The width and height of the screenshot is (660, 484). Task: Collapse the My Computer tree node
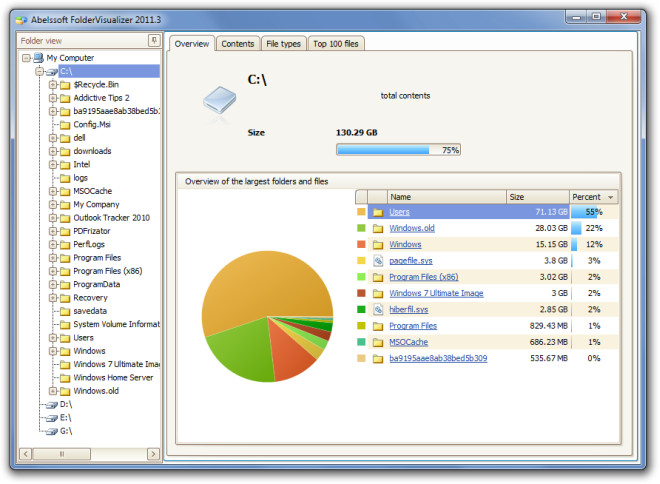click(26, 58)
